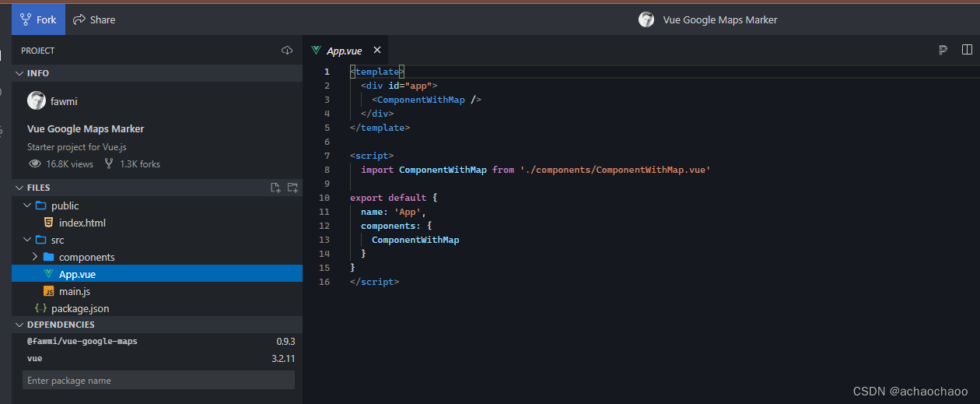Click the fawmi author avatar

[x=37, y=100]
